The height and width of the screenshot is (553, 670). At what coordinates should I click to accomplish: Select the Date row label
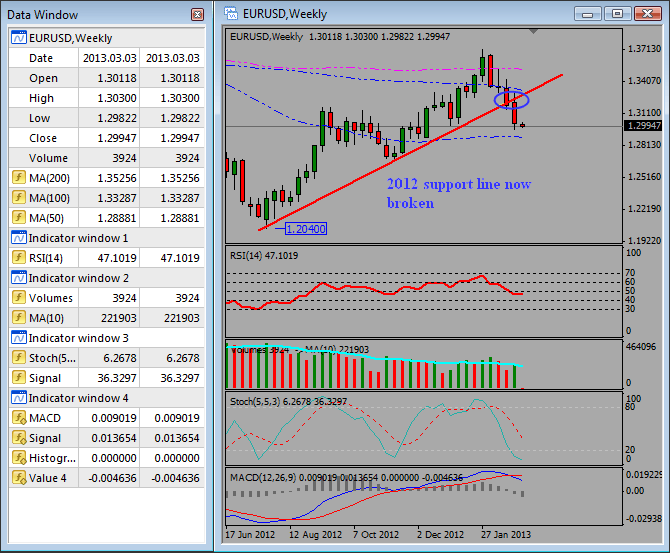tap(41, 58)
